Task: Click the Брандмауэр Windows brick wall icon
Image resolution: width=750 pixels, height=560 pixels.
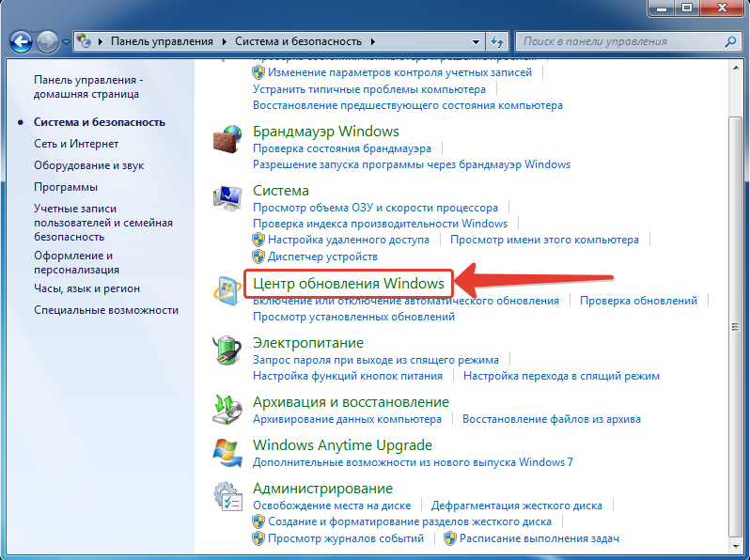Action: coord(227,139)
